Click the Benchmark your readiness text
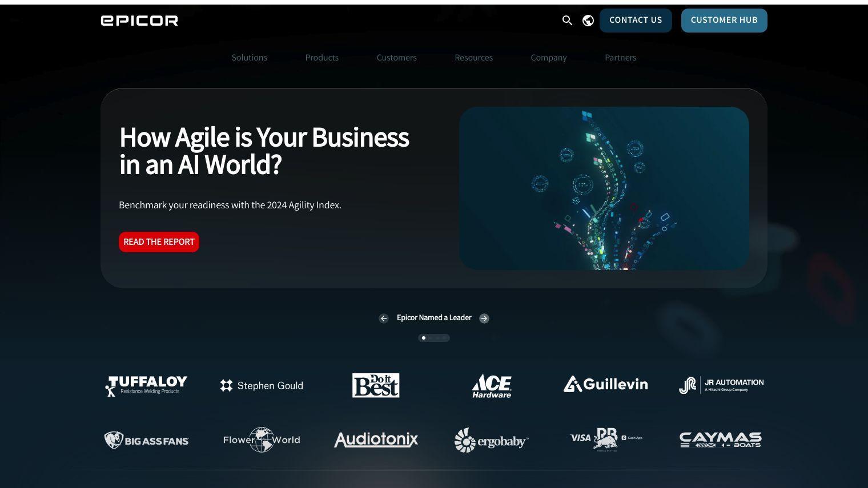 click(230, 205)
